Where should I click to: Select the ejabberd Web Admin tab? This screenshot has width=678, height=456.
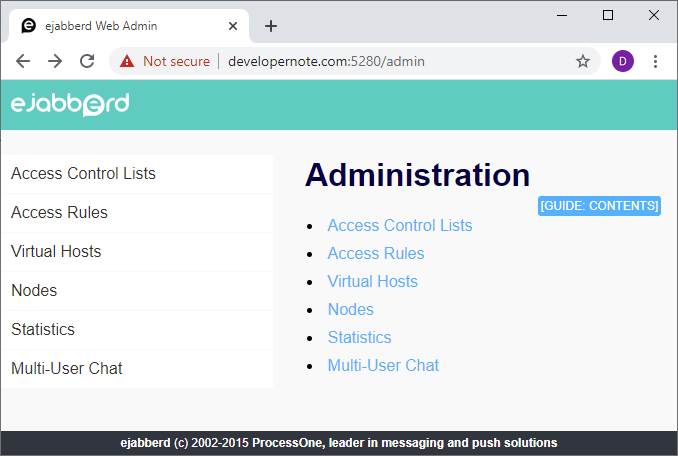point(128,26)
